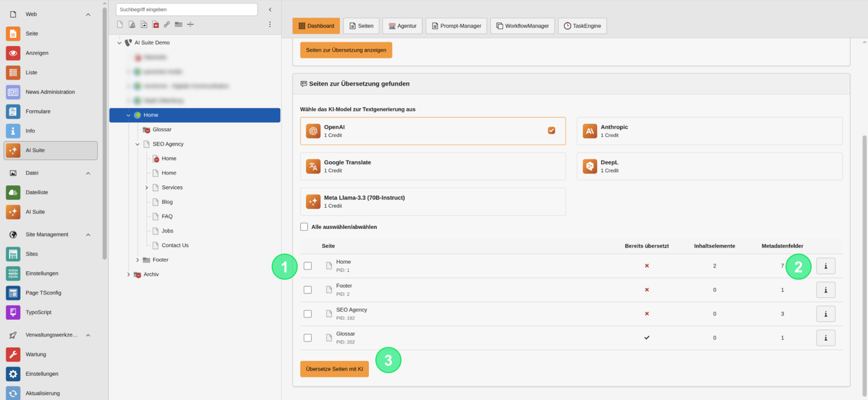Open AI Suite under the Web group
The width and height of the screenshot is (868, 400).
50,150
